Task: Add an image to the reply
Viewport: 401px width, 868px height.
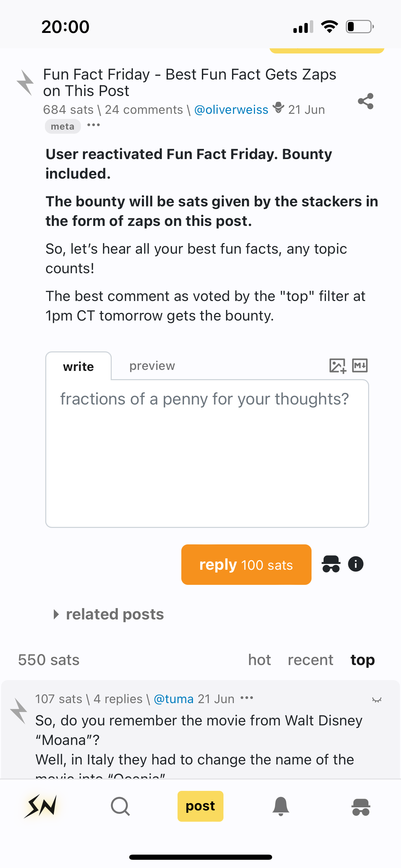Action: click(337, 365)
